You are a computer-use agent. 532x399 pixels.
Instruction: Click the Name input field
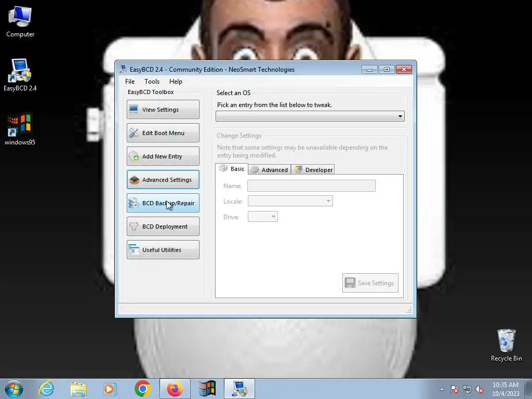tap(311, 185)
